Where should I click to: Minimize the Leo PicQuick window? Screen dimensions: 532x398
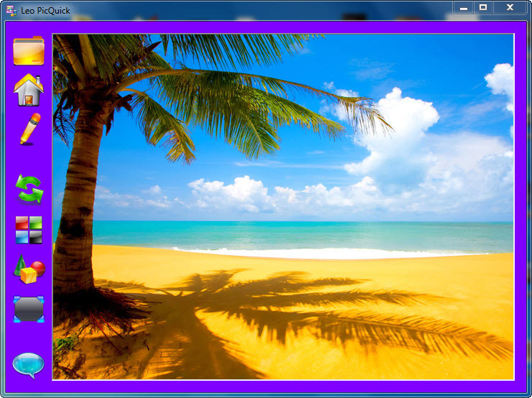(x=464, y=7)
